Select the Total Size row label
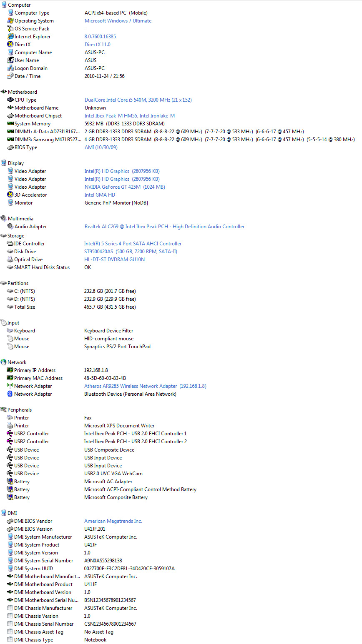The width and height of the screenshot is (362, 644). pos(25,307)
